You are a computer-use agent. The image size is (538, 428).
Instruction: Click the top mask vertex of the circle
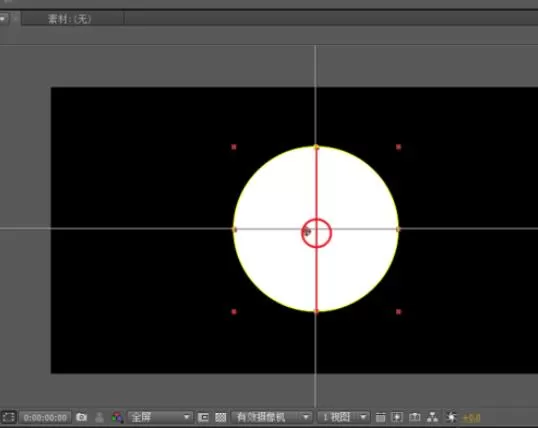coord(316,147)
